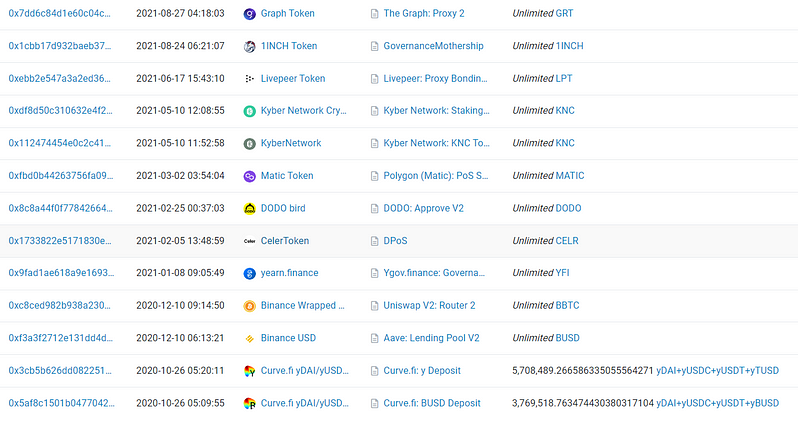The height and width of the screenshot is (423, 798).
Task: Open transaction hash 0x1733822e5171830e
Action: click(60, 241)
